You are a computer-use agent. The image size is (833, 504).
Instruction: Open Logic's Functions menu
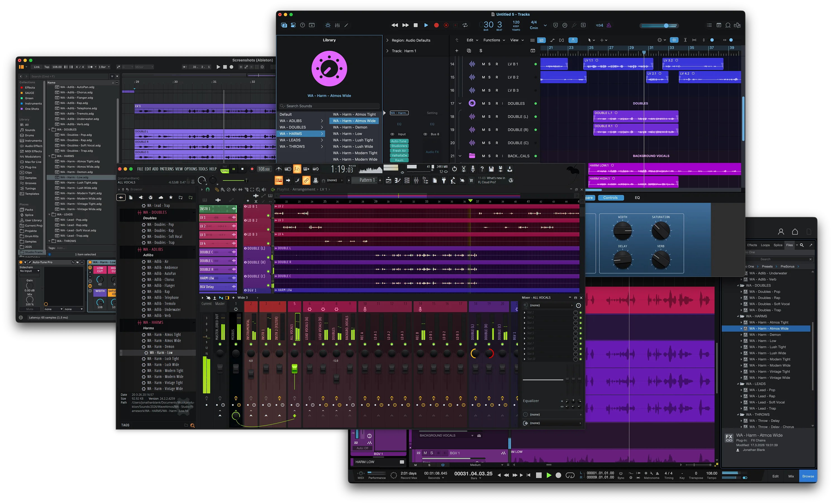click(x=494, y=40)
